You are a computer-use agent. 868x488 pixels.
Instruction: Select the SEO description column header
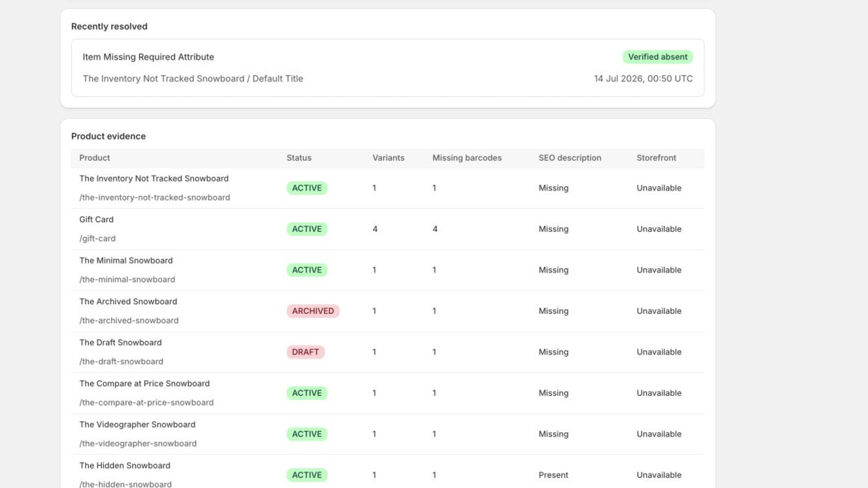click(570, 158)
